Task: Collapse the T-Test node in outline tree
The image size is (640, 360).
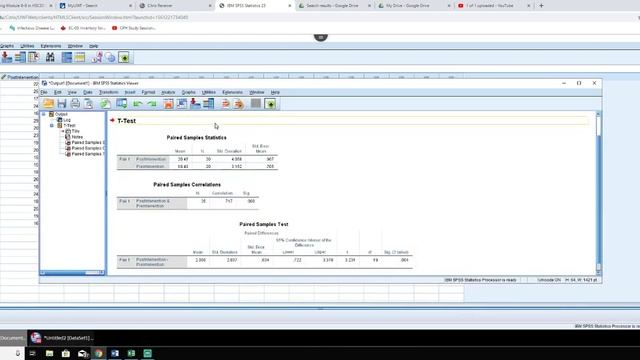Action: (52, 126)
